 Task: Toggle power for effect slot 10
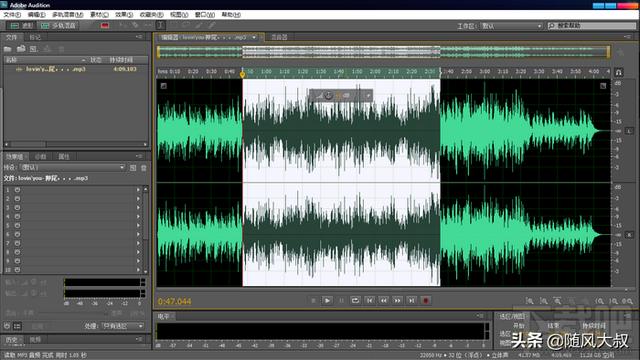pos(17,270)
